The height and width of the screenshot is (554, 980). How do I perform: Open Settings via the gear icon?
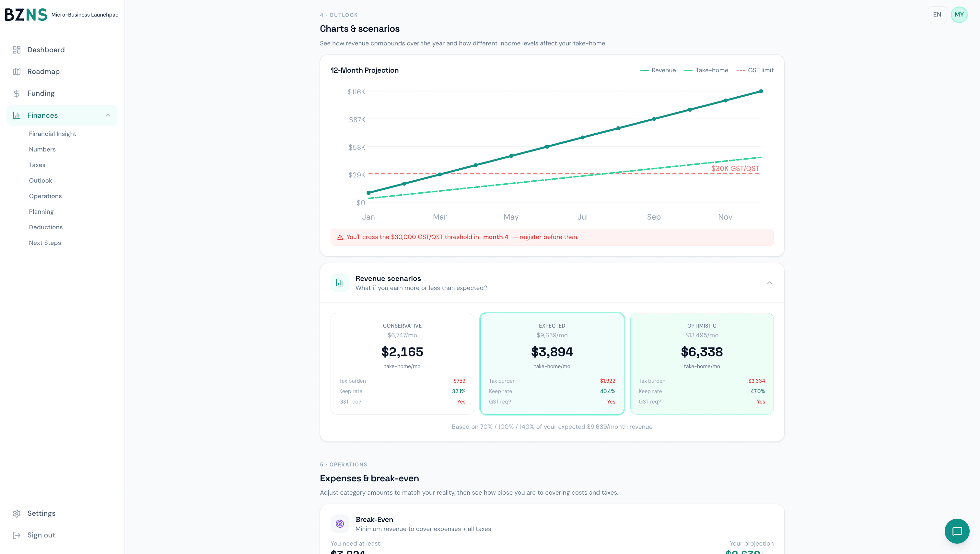pos(17,513)
